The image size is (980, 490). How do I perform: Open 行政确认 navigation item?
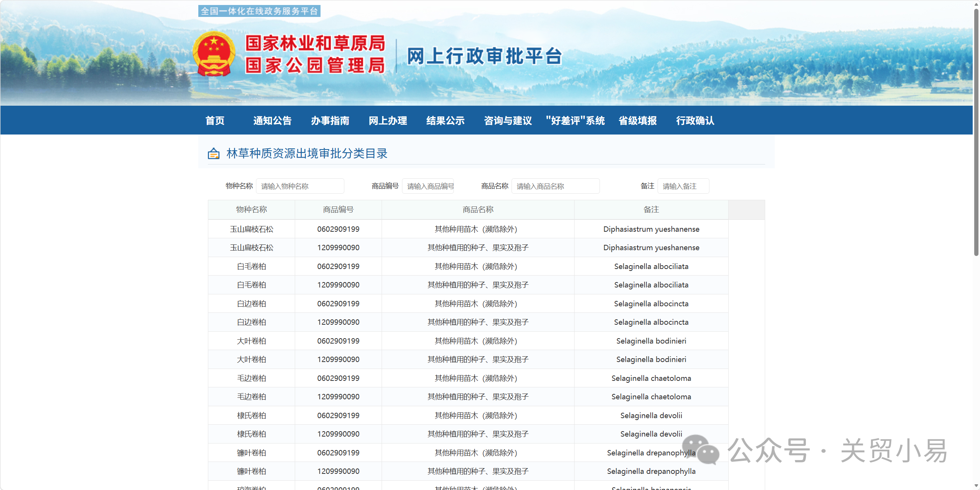pyautogui.click(x=695, y=121)
